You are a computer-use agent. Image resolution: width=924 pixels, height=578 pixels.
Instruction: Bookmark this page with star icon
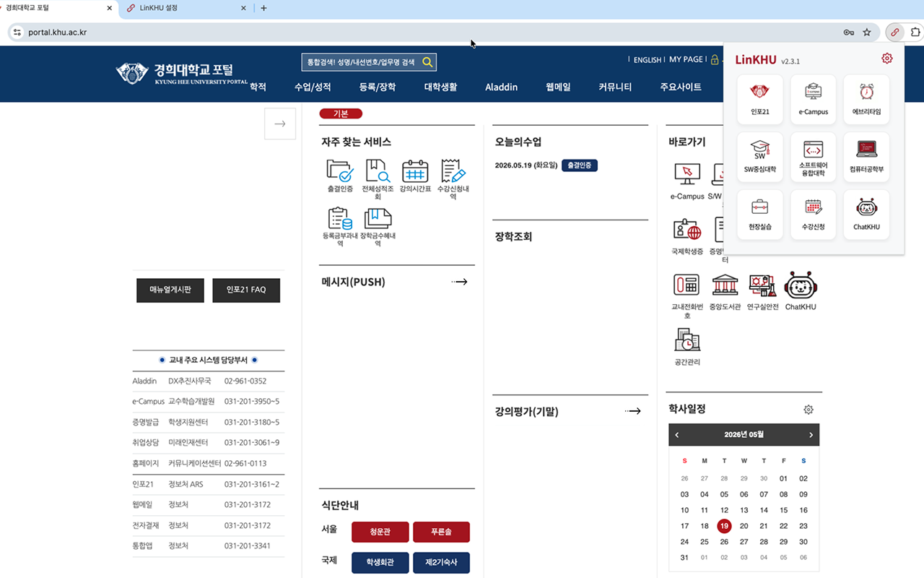click(867, 33)
